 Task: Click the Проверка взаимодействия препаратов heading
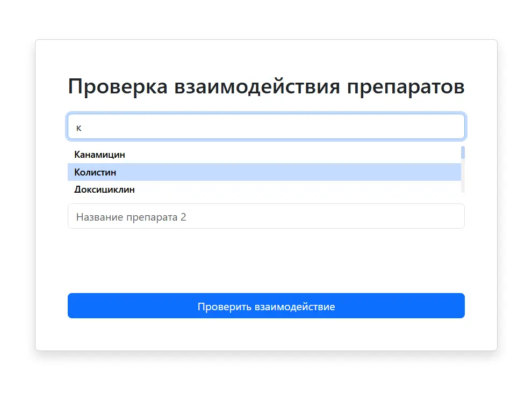click(266, 86)
